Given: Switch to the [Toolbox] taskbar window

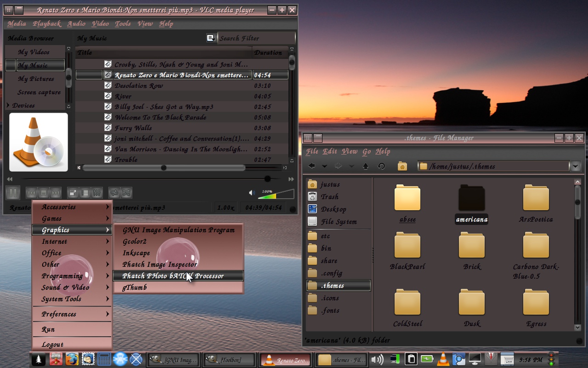Looking at the screenshot, I should [x=229, y=360].
